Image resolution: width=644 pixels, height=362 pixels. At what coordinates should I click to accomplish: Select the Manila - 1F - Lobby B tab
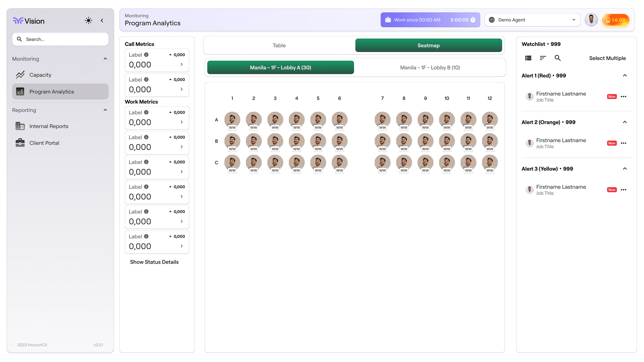coord(430,68)
